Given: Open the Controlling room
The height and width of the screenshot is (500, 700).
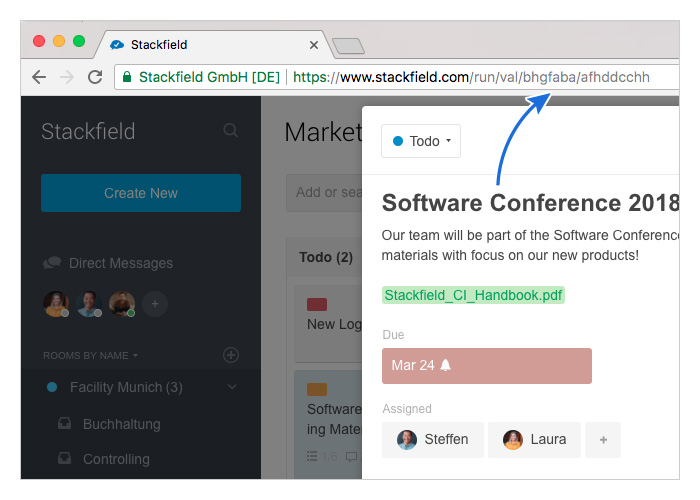Looking at the screenshot, I should pyautogui.click(x=116, y=459).
